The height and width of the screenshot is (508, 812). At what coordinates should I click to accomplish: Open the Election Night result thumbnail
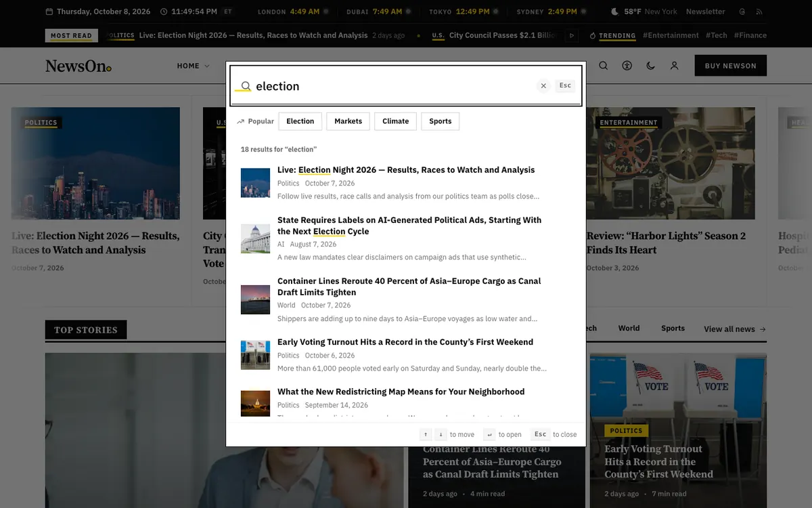[255, 183]
